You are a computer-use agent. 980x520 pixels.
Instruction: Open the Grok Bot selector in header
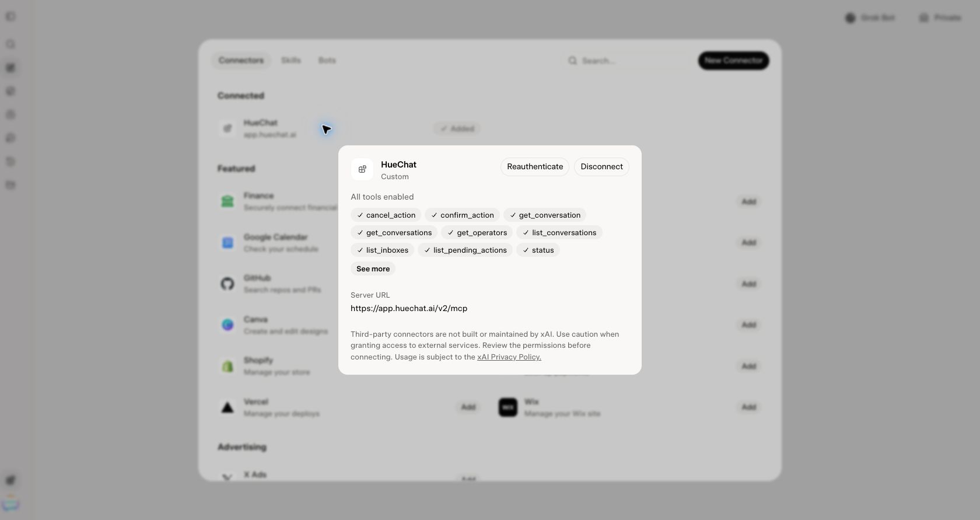click(870, 18)
